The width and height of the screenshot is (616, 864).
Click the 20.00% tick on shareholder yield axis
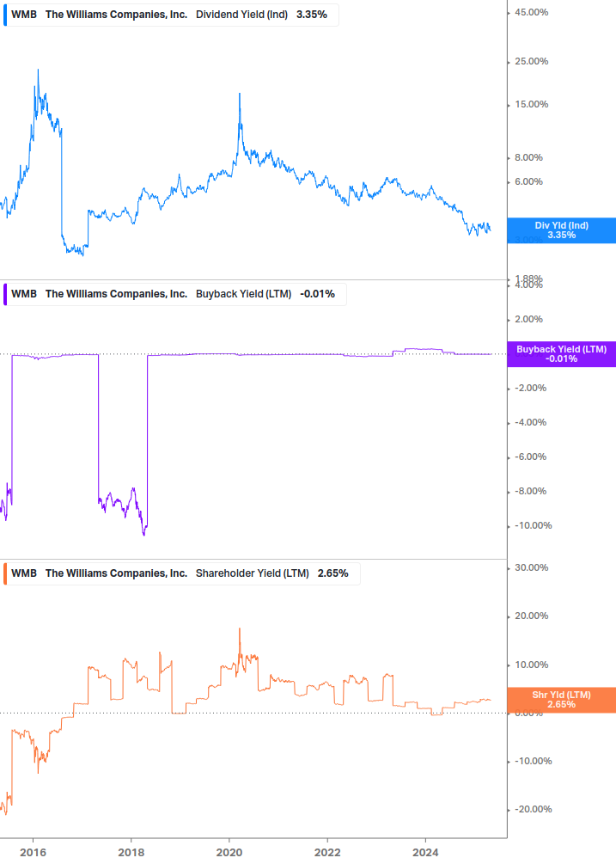coord(531,616)
